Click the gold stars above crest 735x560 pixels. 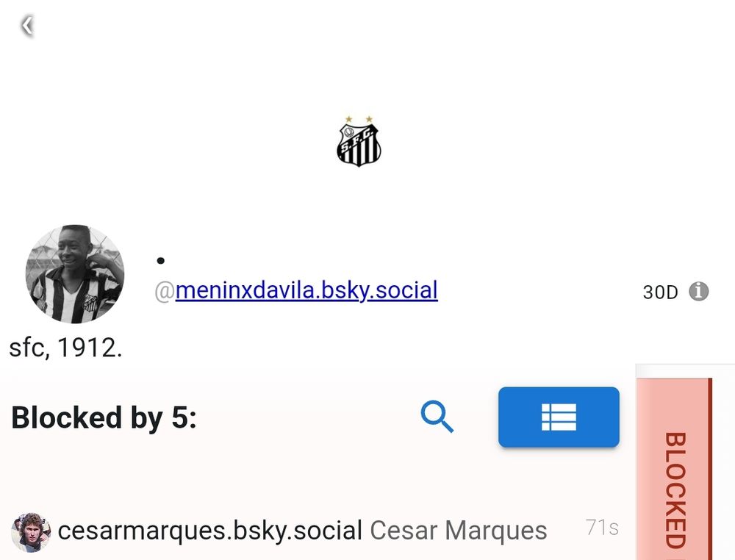pos(359,119)
